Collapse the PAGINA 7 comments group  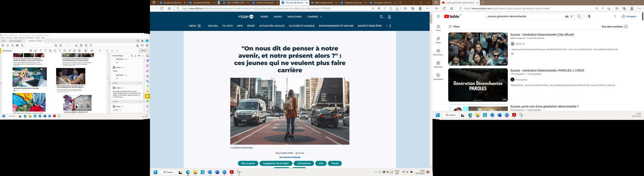(x=141, y=83)
